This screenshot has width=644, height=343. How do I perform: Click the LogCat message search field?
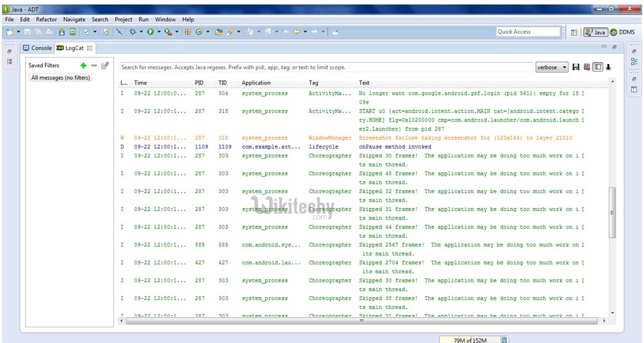326,67
